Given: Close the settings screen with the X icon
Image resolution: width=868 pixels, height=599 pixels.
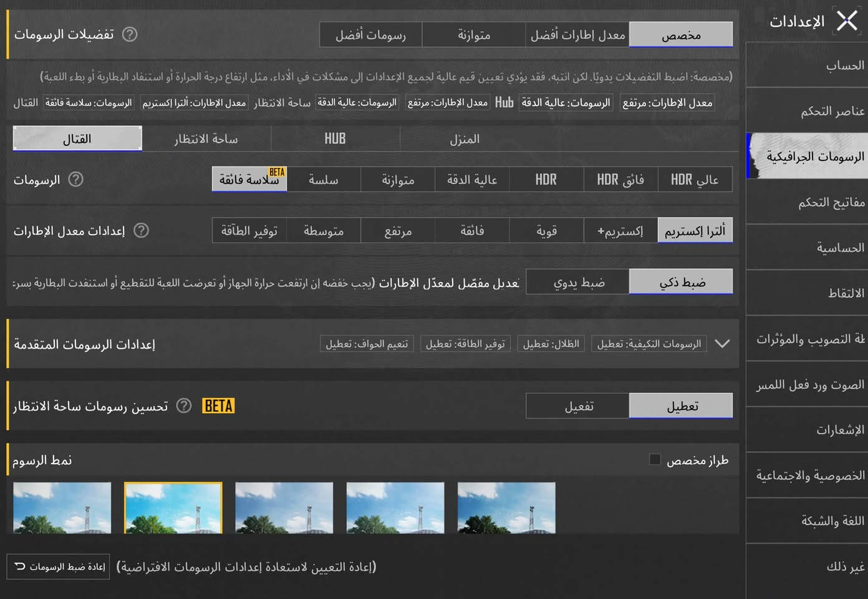Looking at the screenshot, I should [x=847, y=21].
